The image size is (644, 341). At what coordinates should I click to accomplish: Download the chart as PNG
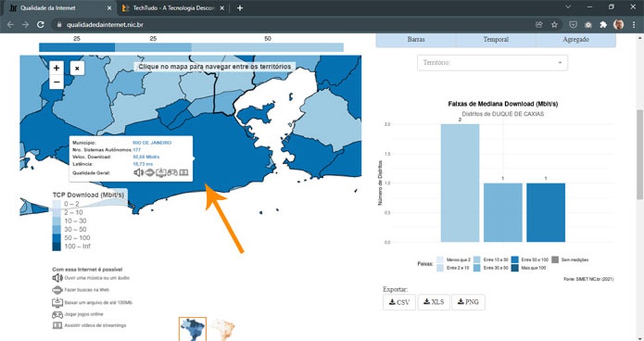pyautogui.click(x=469, y=302)
